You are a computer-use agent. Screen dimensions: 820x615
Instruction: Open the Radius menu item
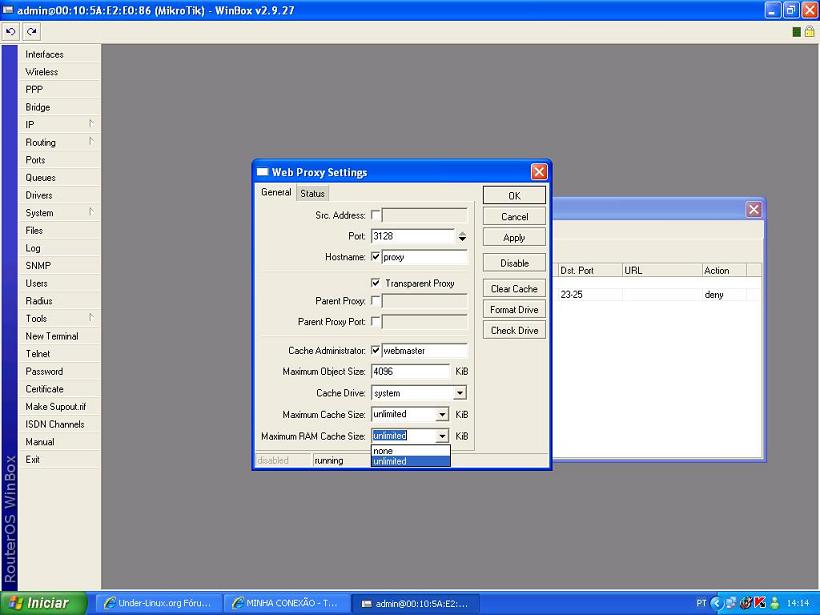point(59,301)
